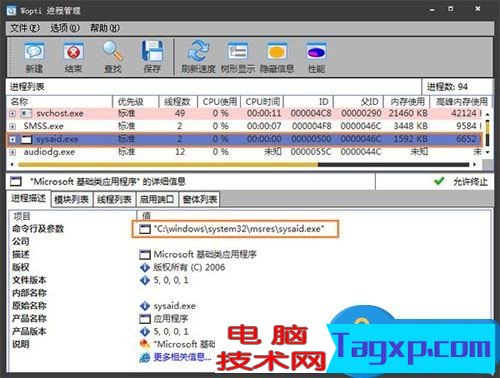Click the process list scroll-left arrow
This screenshot has height=378, width=500.
pos(12,164)
